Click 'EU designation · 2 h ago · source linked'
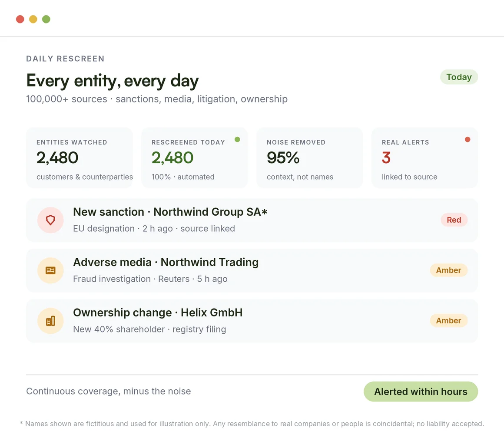Viewport: 504px width, 434px height. click(154, 229)
